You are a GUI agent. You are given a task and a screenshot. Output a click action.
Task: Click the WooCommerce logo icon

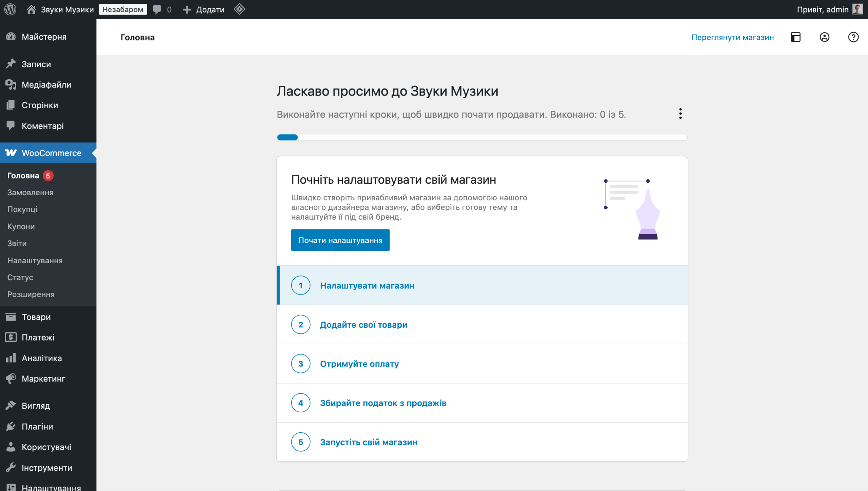(x=11, y=153)
